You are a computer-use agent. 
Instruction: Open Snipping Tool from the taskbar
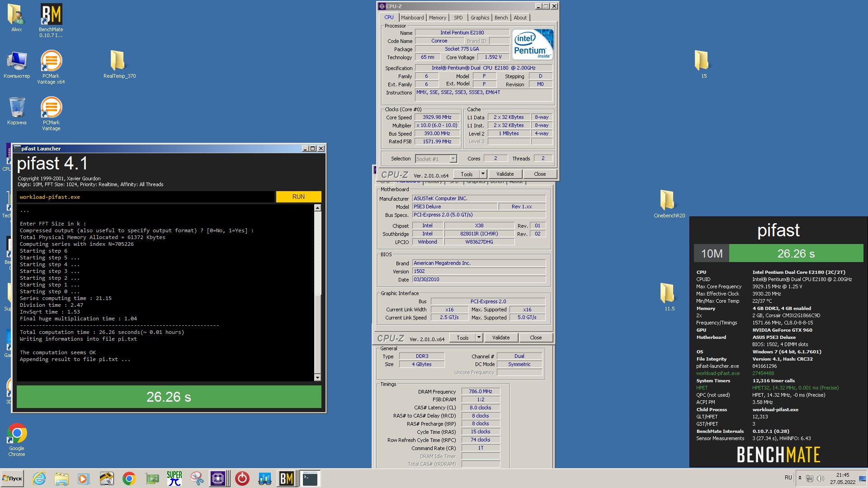[197, 479]
